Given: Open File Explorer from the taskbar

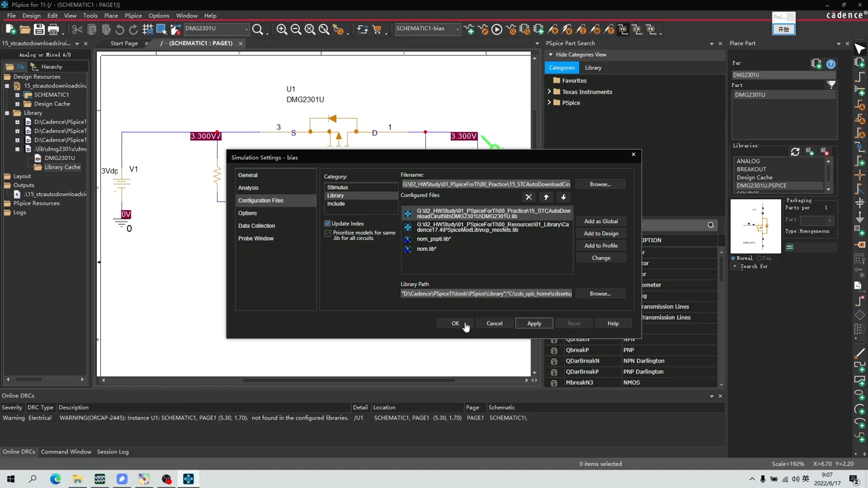Looking at the screenshot, I should (x=77, y=479).
